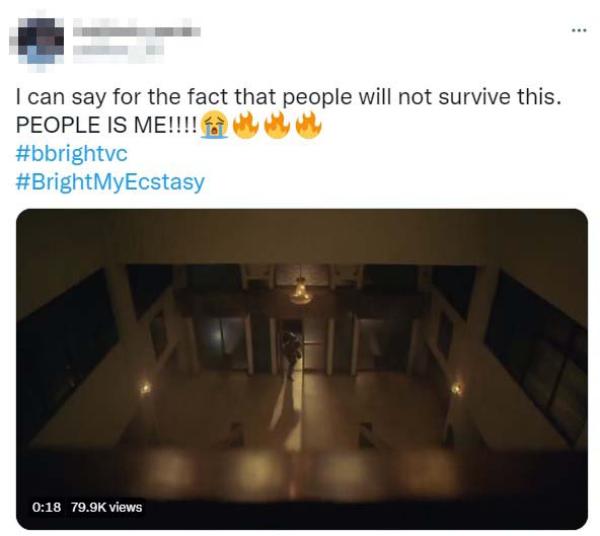Click the left wall candle light in video
The width and height of the screenshot is (600, 536).
[145, 389]
